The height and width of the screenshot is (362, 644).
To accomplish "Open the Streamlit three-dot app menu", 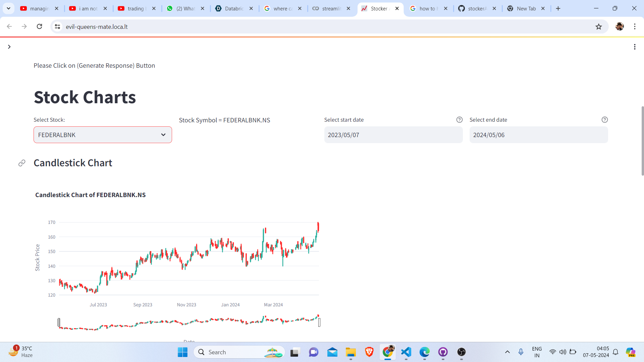I will pos(634,47).
